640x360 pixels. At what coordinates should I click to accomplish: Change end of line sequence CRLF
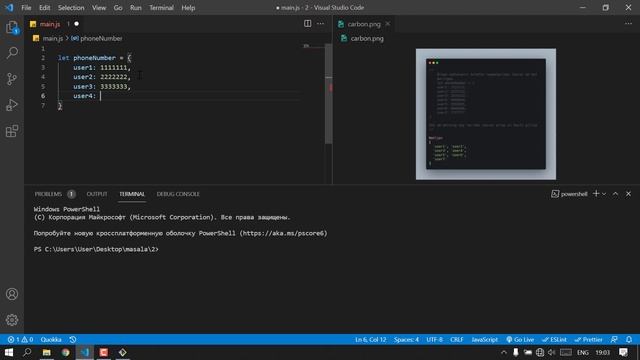coord(457,340)
